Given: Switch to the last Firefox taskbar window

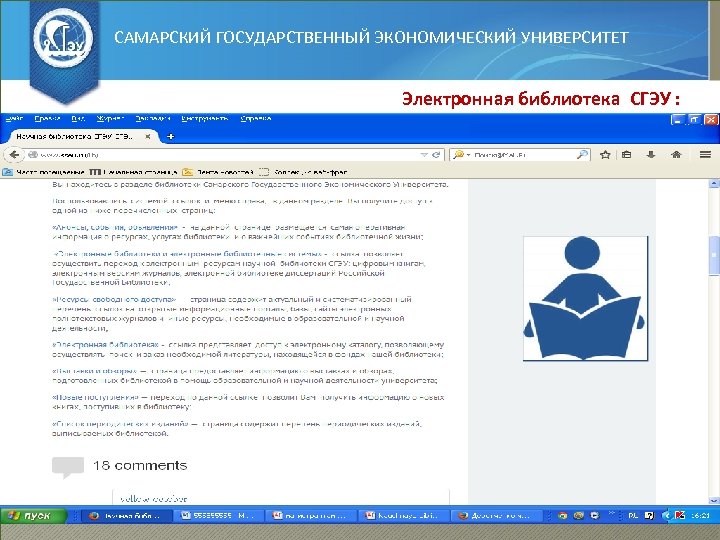Looking at the screenshot, I should 496,516.
